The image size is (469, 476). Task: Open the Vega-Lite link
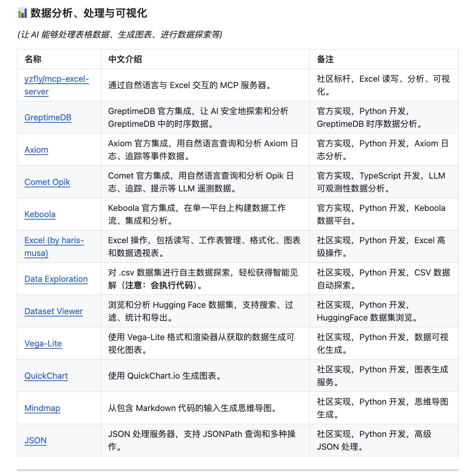(43, 343)
